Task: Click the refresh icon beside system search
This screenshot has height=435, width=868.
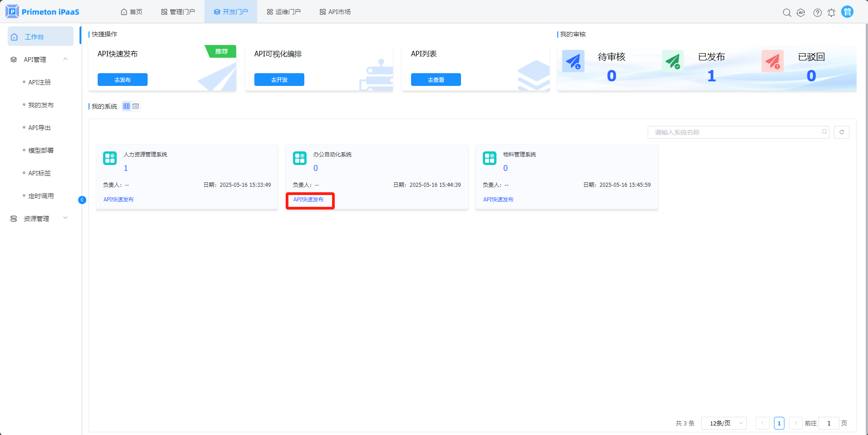Action: click(x=841, y=132)
